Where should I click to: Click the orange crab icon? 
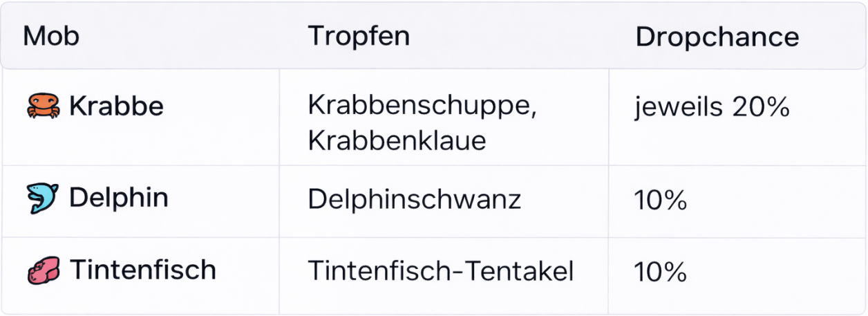(44, 106)
